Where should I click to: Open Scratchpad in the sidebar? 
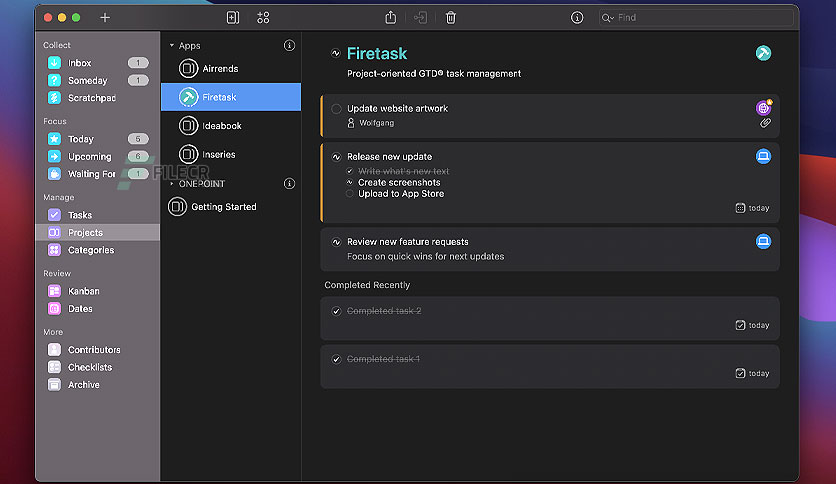pos(98,98)
